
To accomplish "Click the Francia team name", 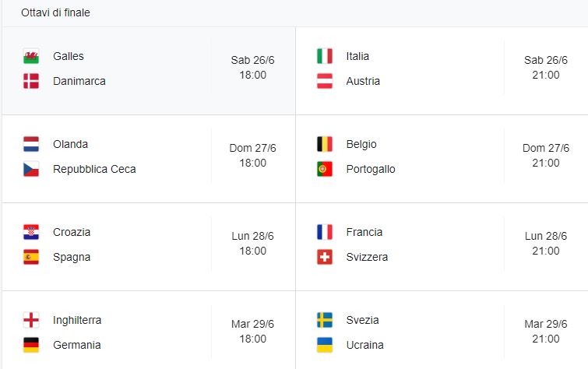I will 364,232.
